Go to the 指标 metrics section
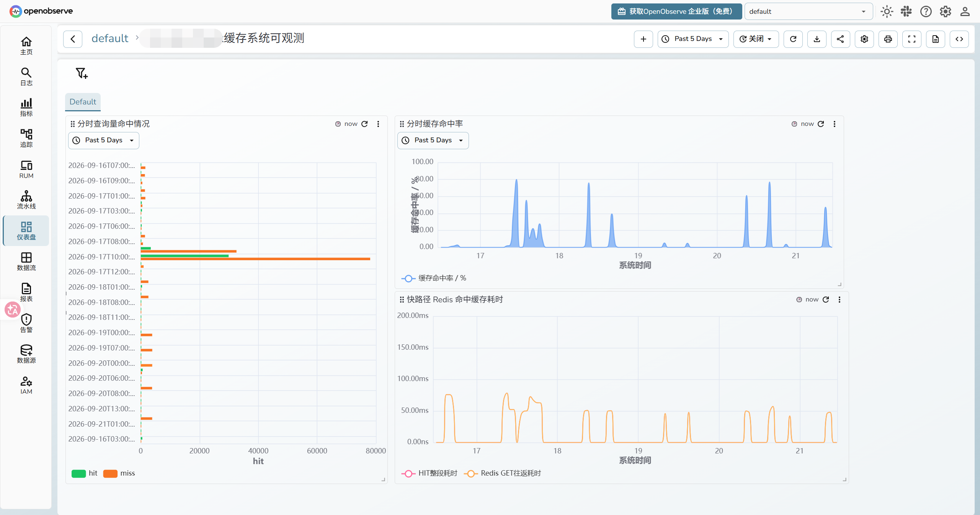Screen dimensions: 980x515 click(x=26, y=107)
